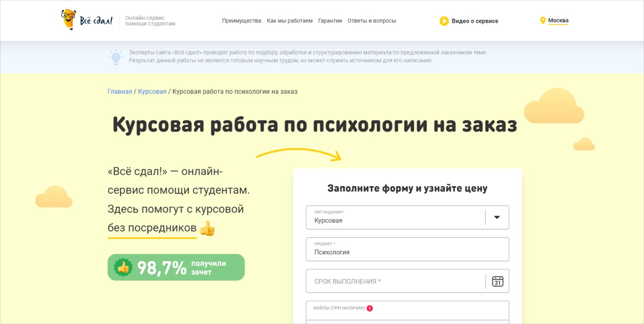Viewport: 644px width, 324px height.
Task: Open the Гарантии menu item
Action: [x=330, y=21]
